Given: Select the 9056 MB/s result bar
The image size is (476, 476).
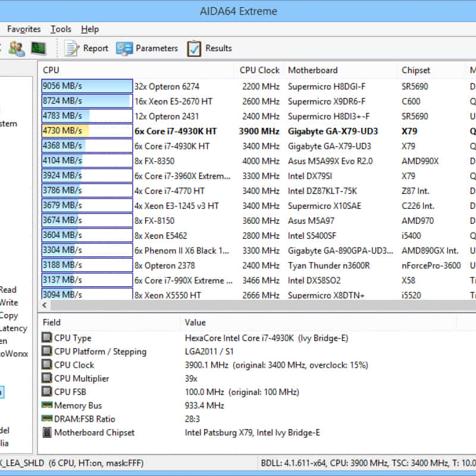Looking at the screenshot, I should pyautogui.click(x=87, y=86).
